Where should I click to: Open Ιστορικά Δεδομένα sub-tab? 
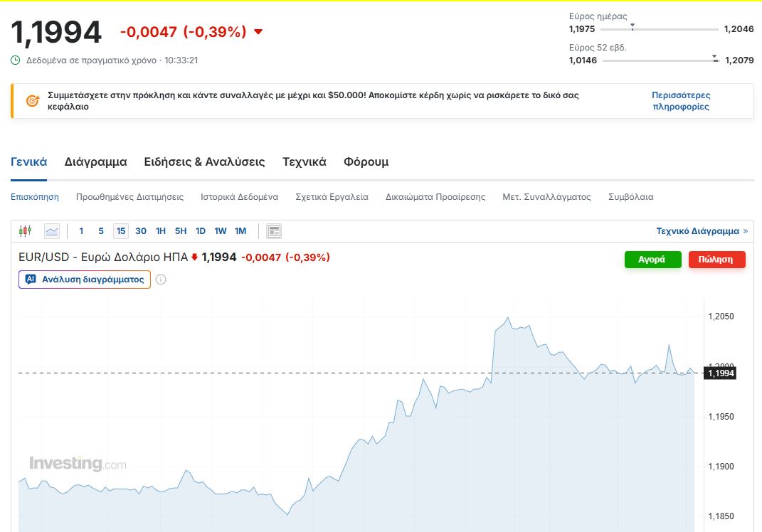[239, 197]
